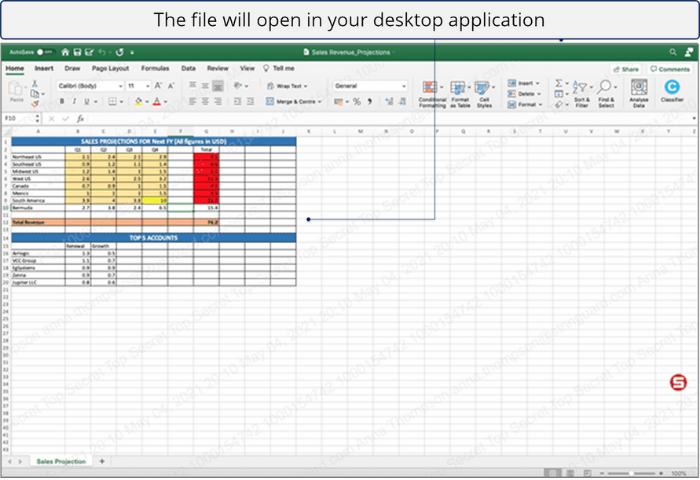Toggle the AutoSave switch

pyautogui.click(x=46, y=52)
